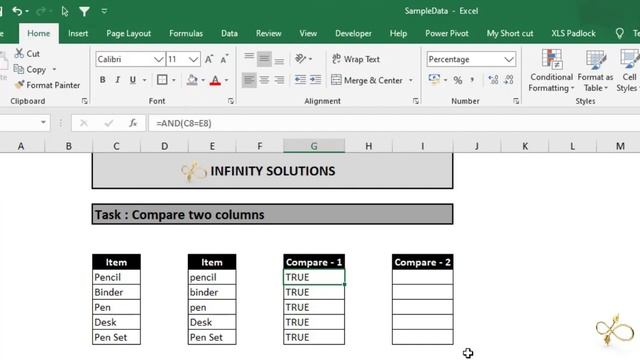Toggle Bold formatting
Screen dimensions: 640x360
click(102, 80)
